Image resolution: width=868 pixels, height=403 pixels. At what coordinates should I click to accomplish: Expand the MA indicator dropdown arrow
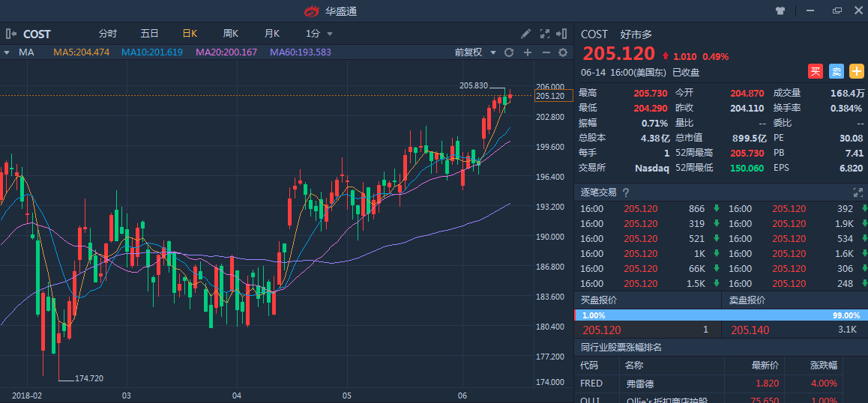(7, 52)
